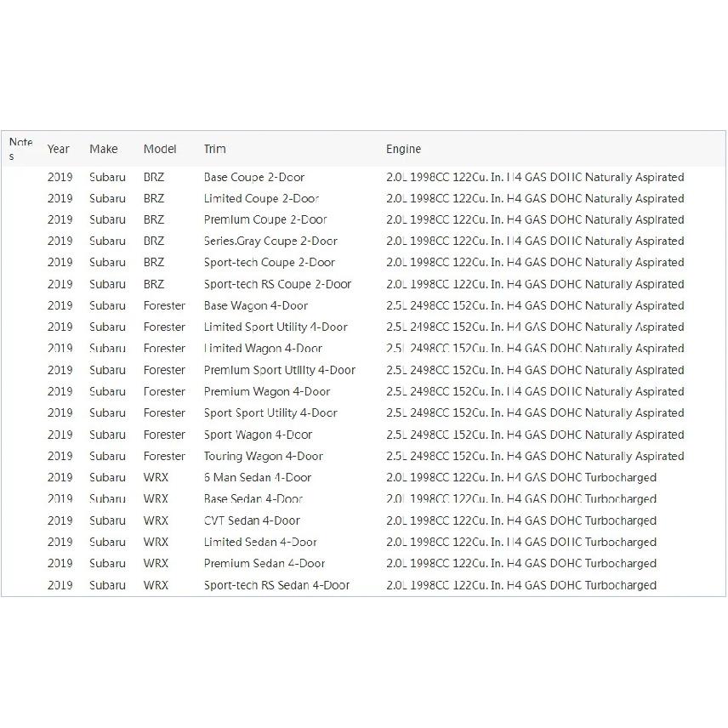Screen dimensions: 728x728
Task: Click Subaru make in Limited Coupe row
Action: click(x=107, y=199)
